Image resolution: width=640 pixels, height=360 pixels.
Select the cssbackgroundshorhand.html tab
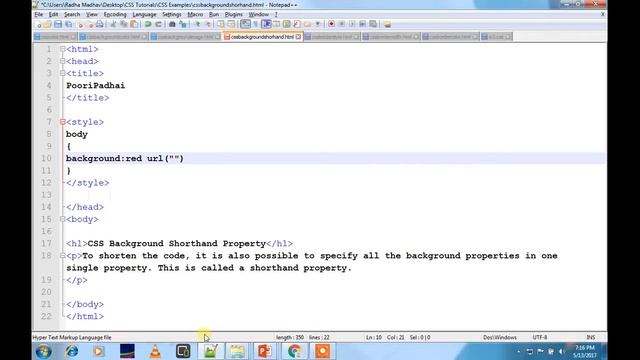pos(262,37)
